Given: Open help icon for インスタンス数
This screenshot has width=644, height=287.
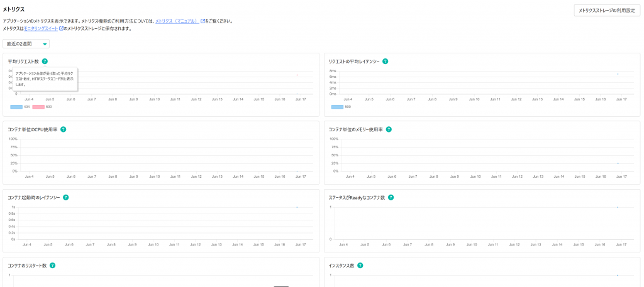Looking at the screenshot, I should (360, 266).
